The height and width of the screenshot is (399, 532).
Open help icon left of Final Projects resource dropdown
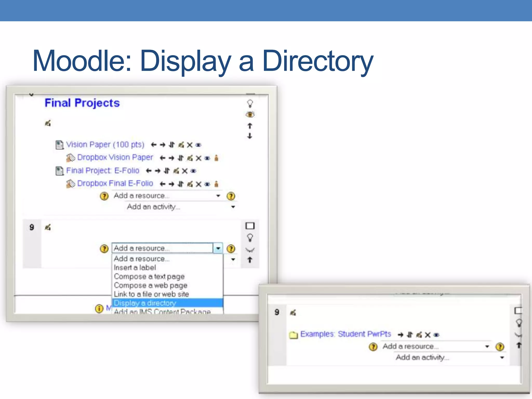tap(104, 196)
